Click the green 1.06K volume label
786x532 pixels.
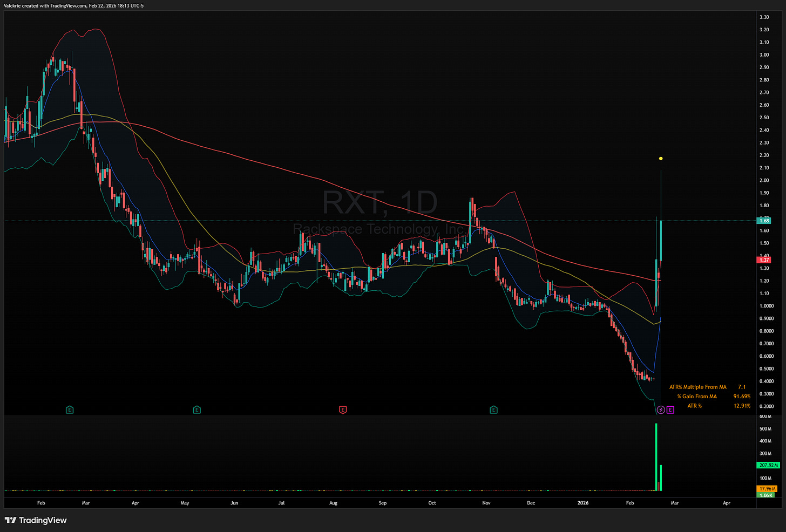point(766,495)
